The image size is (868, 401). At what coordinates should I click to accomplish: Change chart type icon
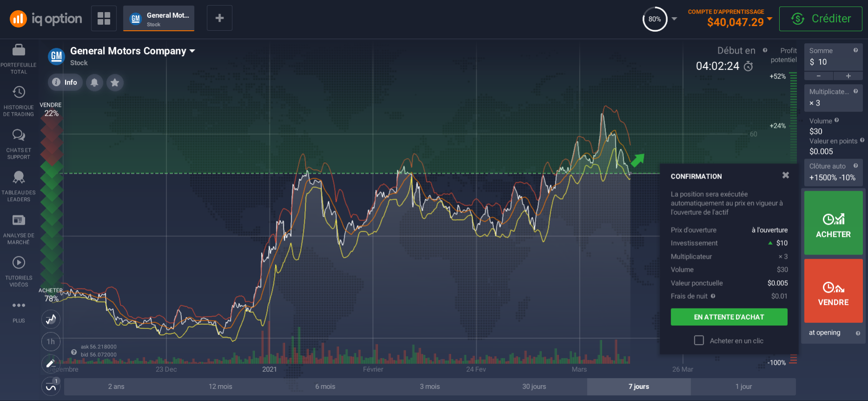pyautogui.click(x=51, y=319)
